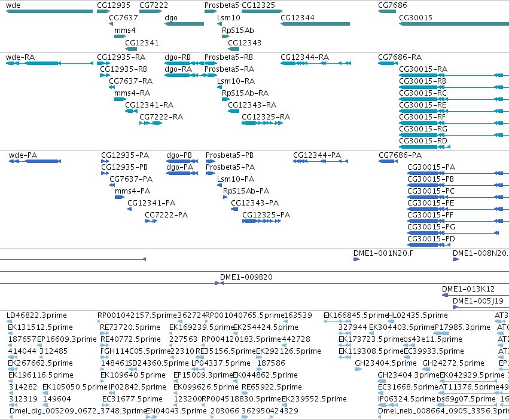Click the DME1-009B20 BAC label
509x420 pixels.
click(x=246, y=277)
